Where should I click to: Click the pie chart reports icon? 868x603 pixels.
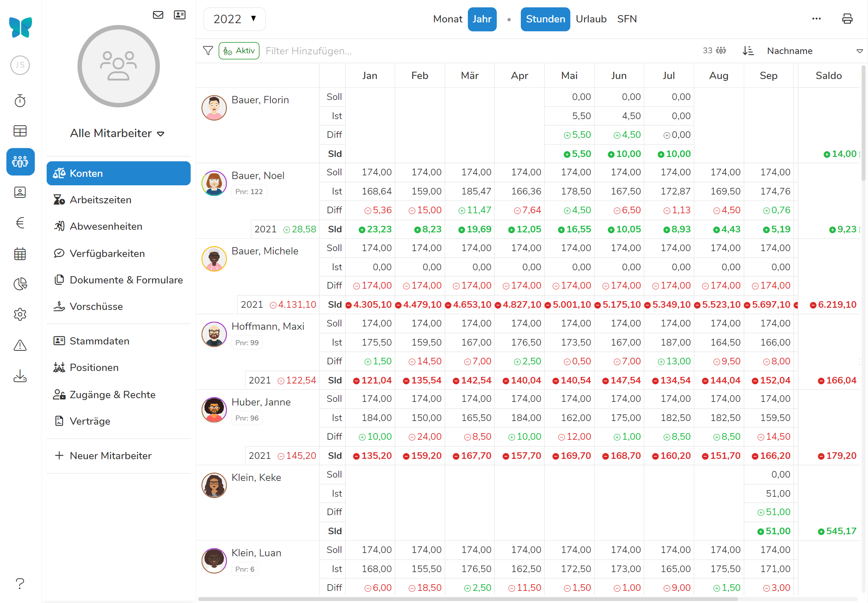pyautogui.click(x=20, y=284)
